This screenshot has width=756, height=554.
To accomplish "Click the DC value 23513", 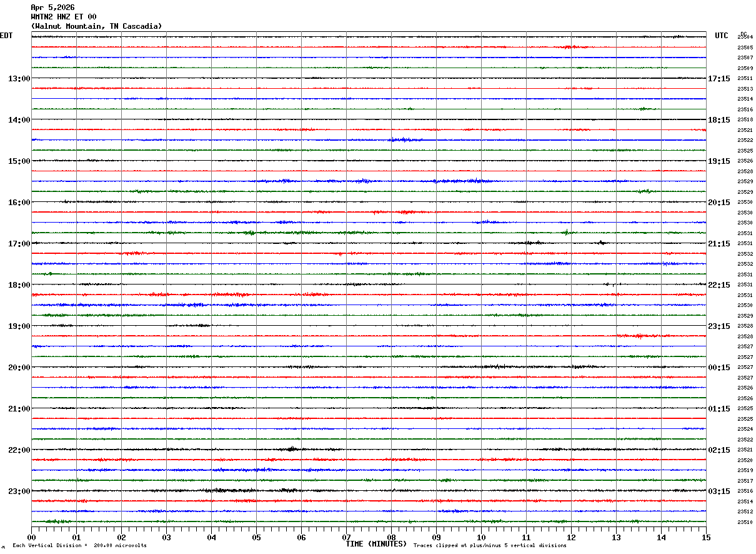I will coord(745,89).
